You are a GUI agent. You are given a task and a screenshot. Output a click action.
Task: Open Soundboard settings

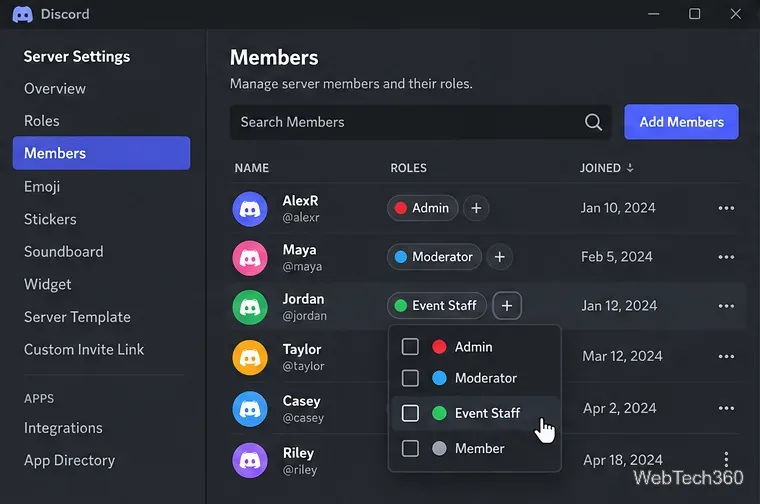tap(63, 252)
